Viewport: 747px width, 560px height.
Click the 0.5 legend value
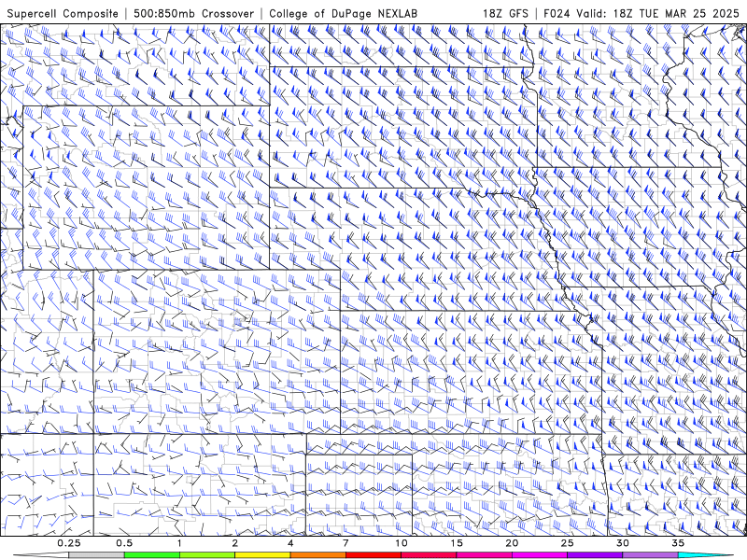tap(124, 543)
